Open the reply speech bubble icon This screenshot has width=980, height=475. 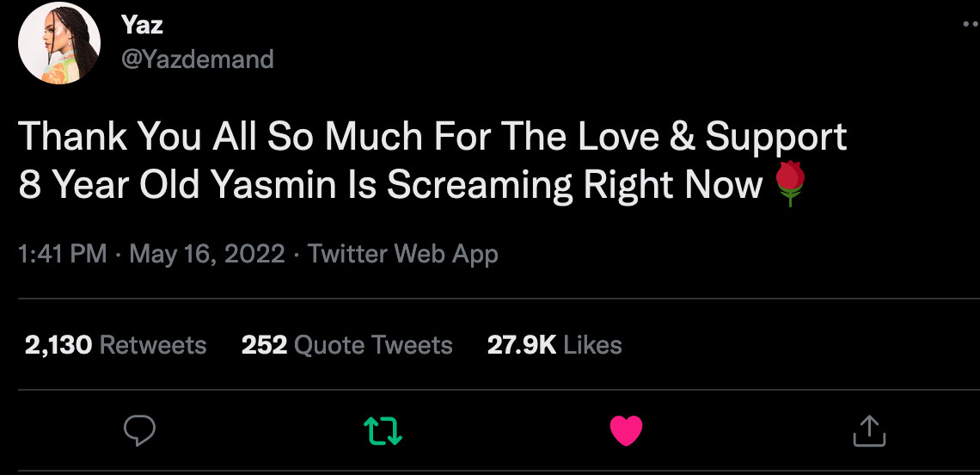(139, 430)
